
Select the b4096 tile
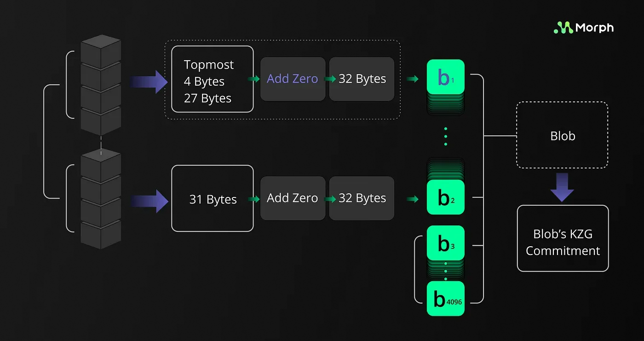click(x=445, y=298)
